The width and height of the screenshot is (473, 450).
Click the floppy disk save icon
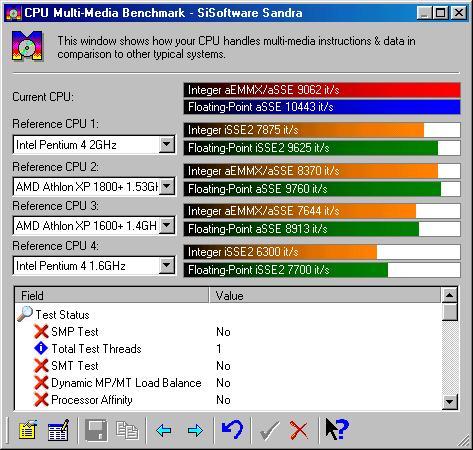tap(96, 430)
